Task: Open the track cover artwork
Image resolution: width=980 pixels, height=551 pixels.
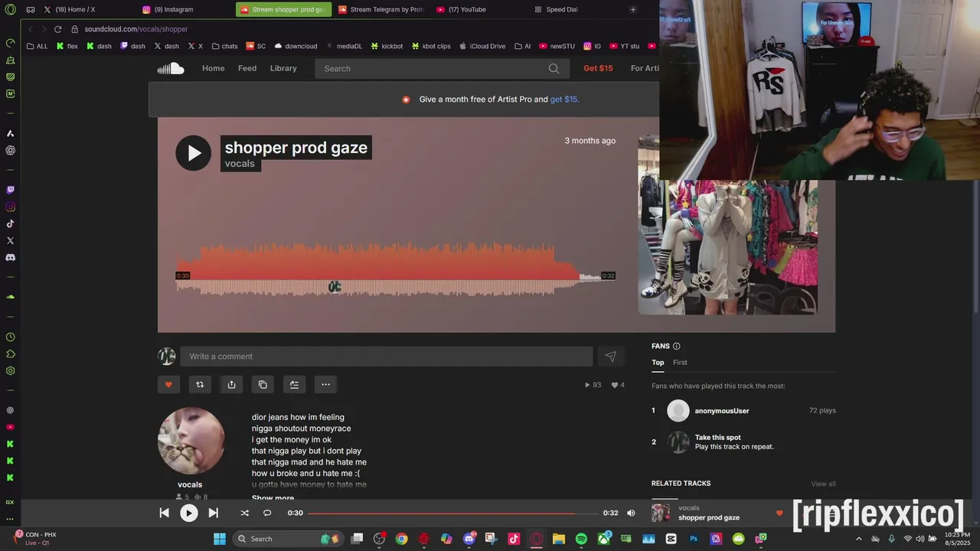Action: [x=727, y=225]
